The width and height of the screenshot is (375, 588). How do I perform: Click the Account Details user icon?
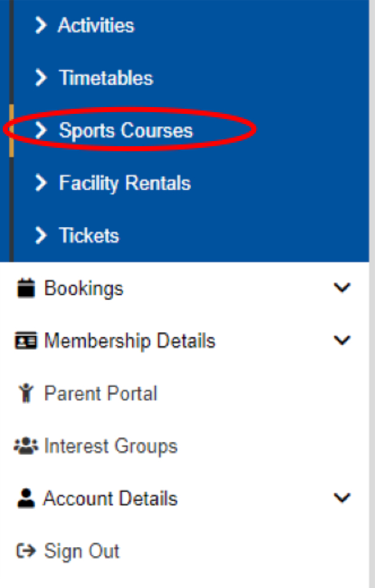26,498
